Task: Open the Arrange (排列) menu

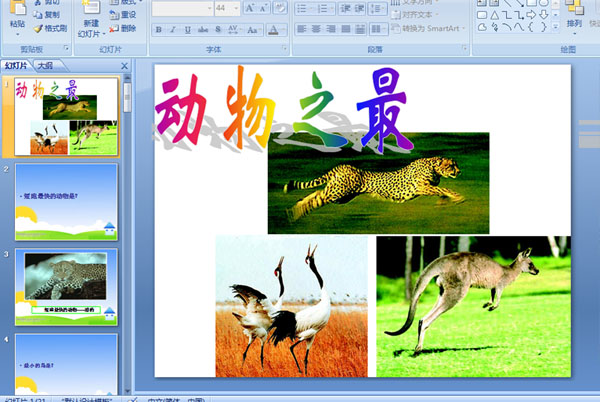Action: tap(574, 17)
